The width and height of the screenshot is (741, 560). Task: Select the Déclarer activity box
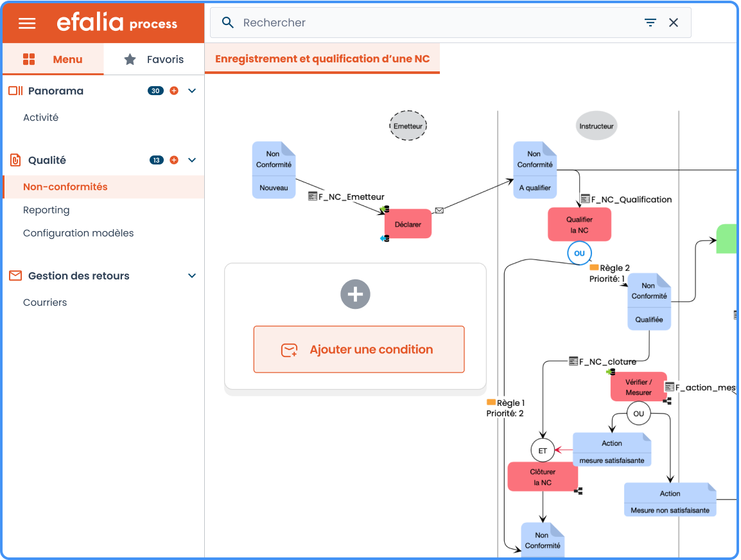coord(408,224)
